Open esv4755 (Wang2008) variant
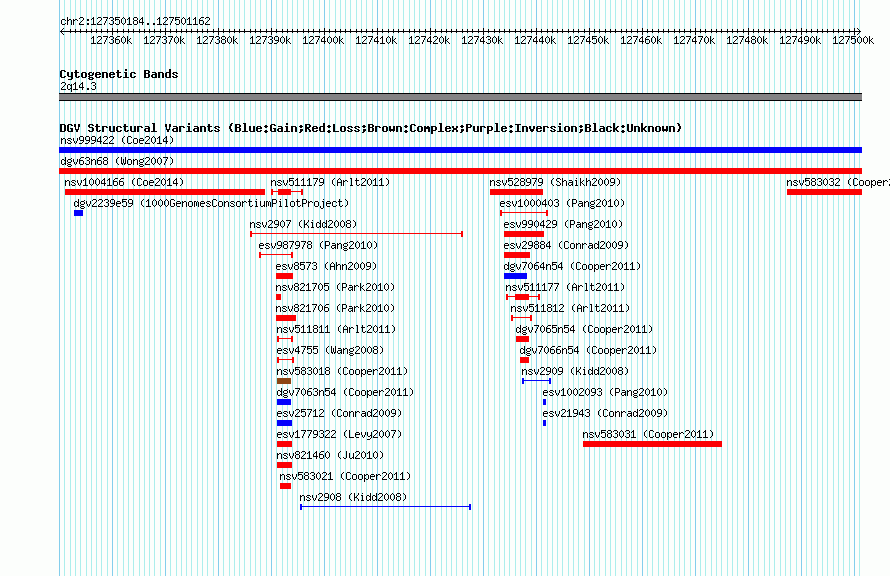The height and width of the screenshot is (576, 890). point(330,350)
